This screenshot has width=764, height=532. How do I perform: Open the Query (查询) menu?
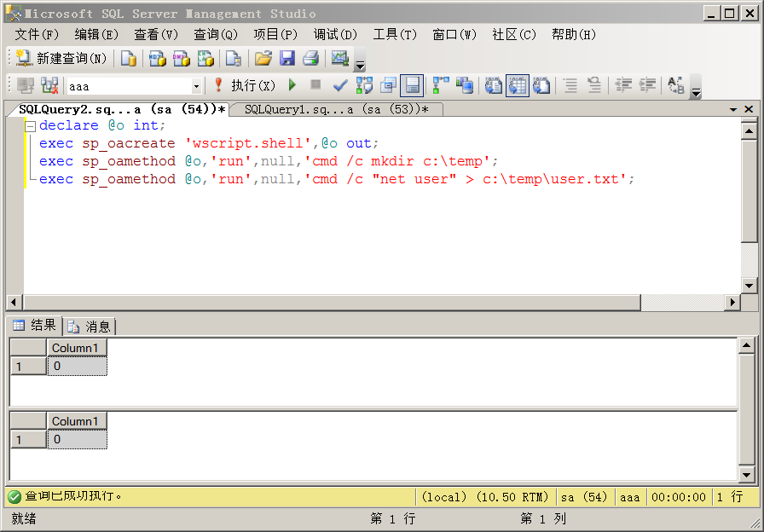coord(216,35)
